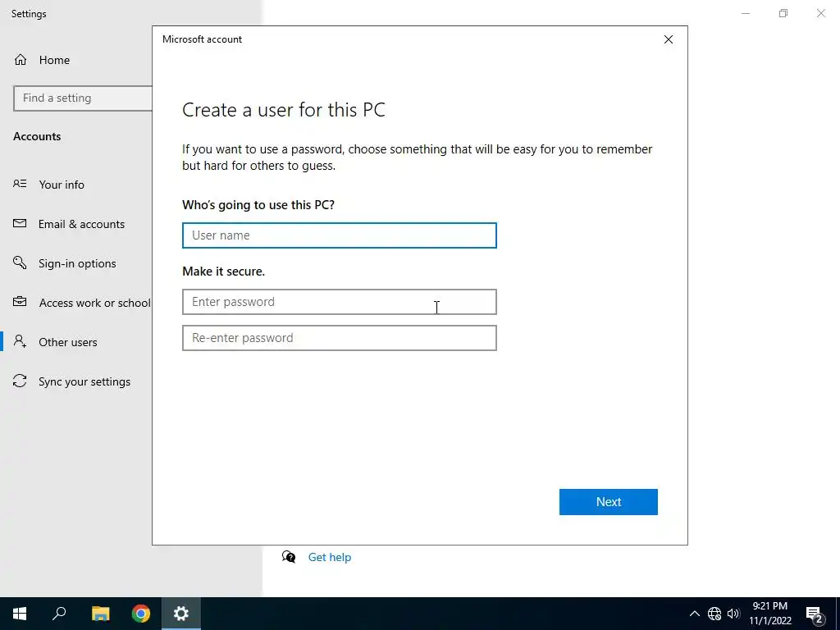Open the Get help link
The image size is (840, 630).
point(330,557)
